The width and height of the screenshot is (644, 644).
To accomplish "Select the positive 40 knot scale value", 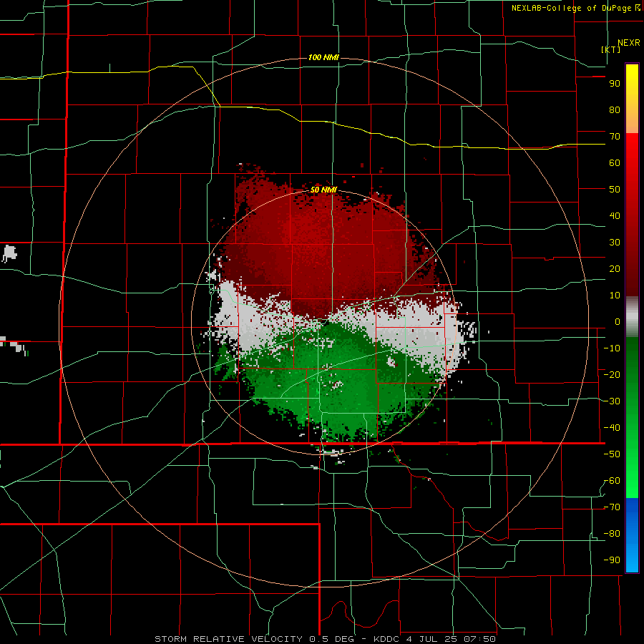I will (x=615, y=216).
